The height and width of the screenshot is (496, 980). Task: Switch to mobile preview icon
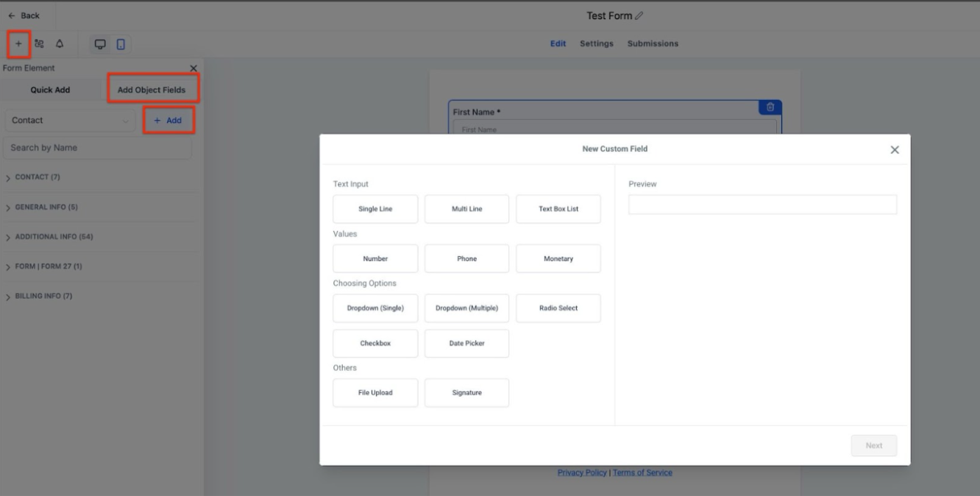121,44
